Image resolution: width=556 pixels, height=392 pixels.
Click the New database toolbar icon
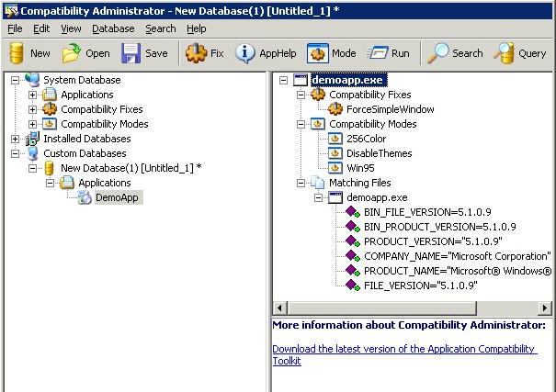tap(17, 53)
